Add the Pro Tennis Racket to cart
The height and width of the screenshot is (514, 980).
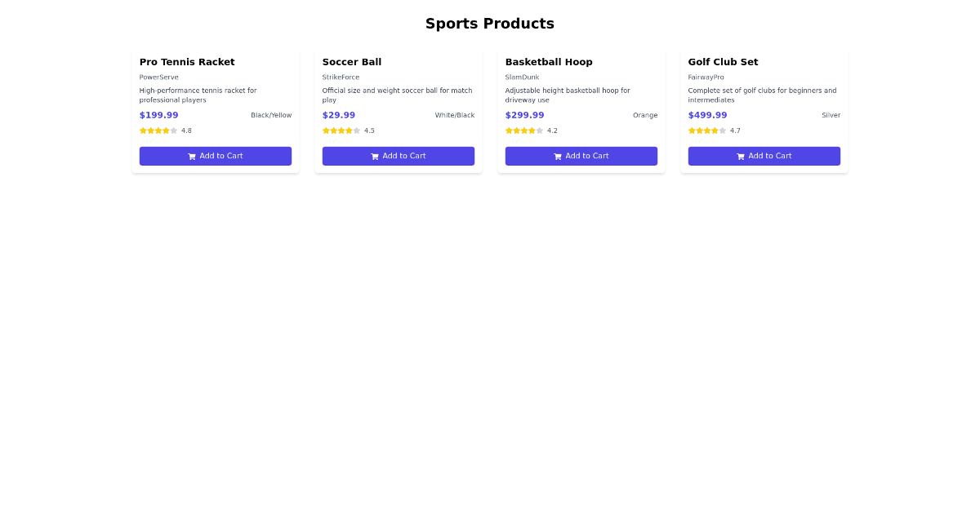(x=216, y=156)
